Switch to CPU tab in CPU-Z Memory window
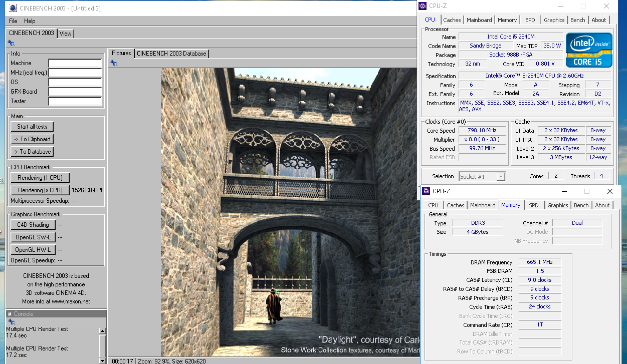 coord(434,205)
